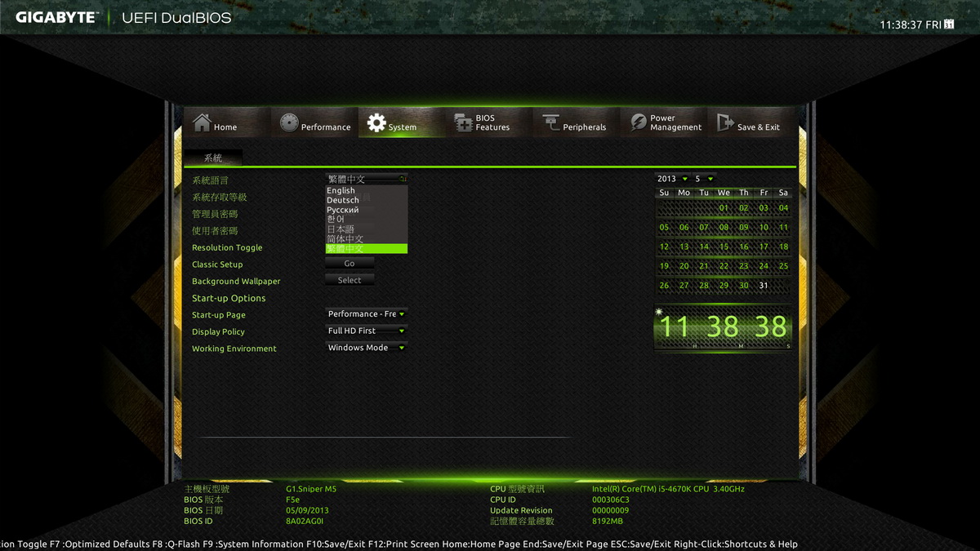Open the Performance tab label
The image size is (980, 551).
pos(326,127)
